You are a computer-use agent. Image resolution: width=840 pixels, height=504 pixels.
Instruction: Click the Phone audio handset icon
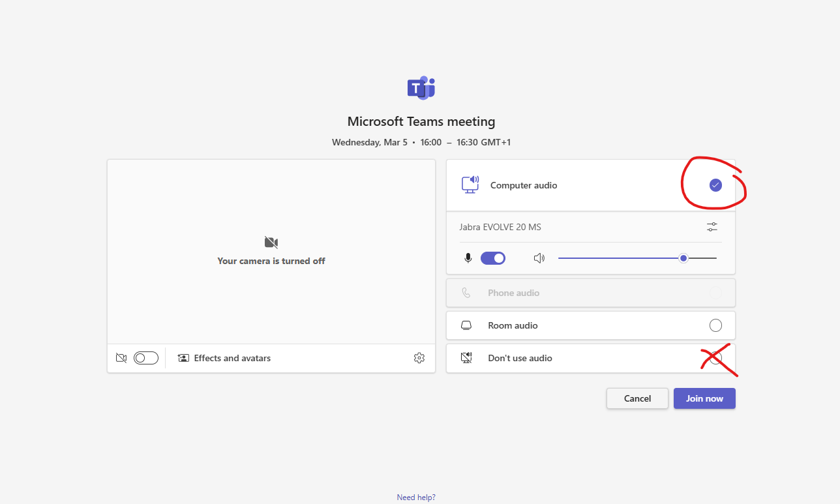pos(466,293)
